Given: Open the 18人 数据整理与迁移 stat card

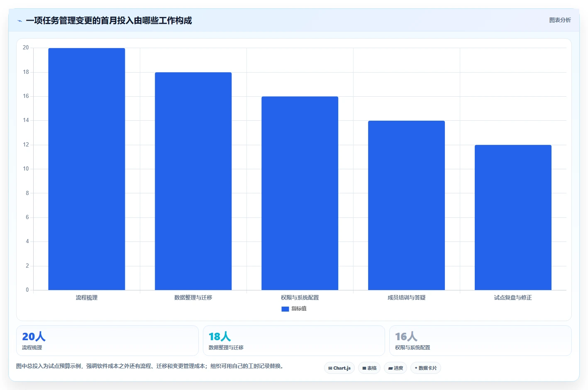Looking at the screenshot, I should click(294, 341).
